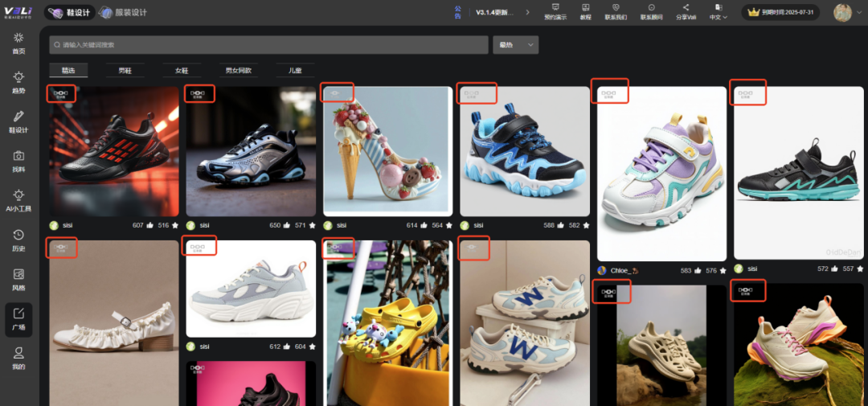Like the dessert heel with 614 likes
Image resolution: width=868 pixels, height=406 pixels.
click(x=424, y=225)
